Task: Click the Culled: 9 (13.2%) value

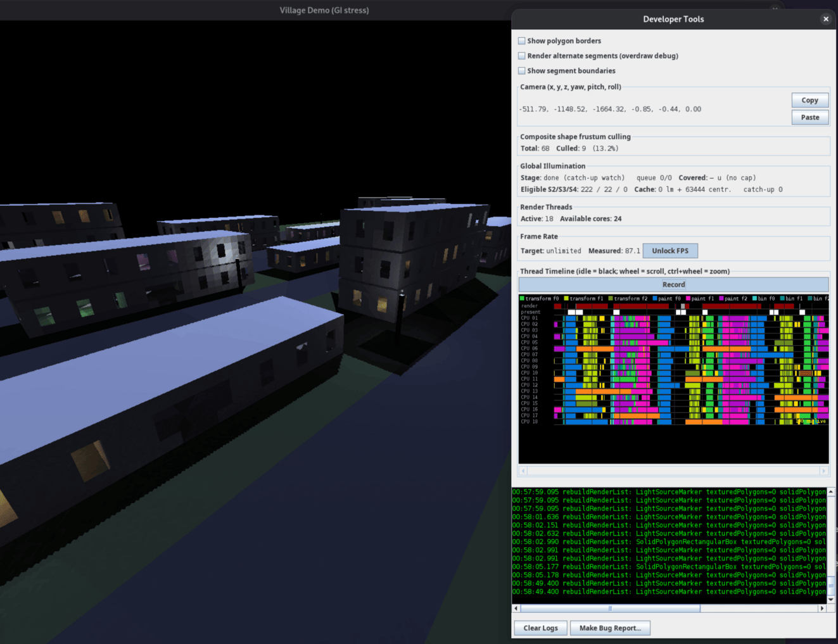Action: click(587, 148)
